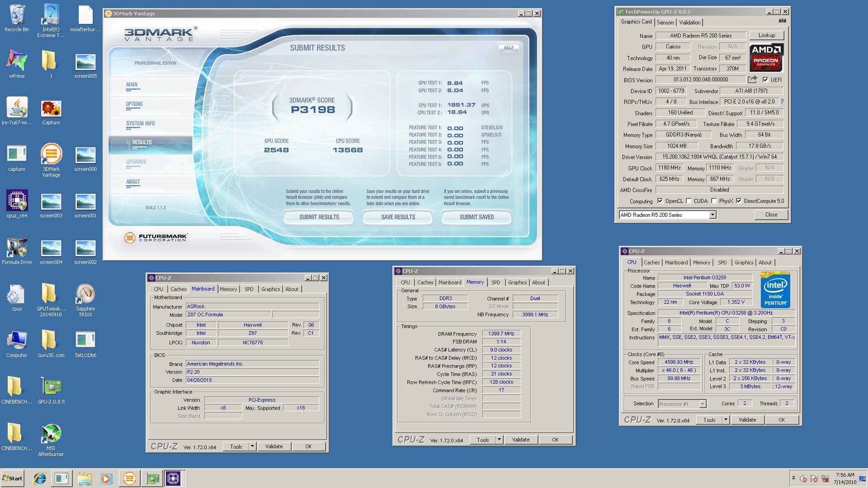This screenshot has height=488, width=868.
Task: Click the SUBMIT RESULTS button
Action: (x=319, y=217)
